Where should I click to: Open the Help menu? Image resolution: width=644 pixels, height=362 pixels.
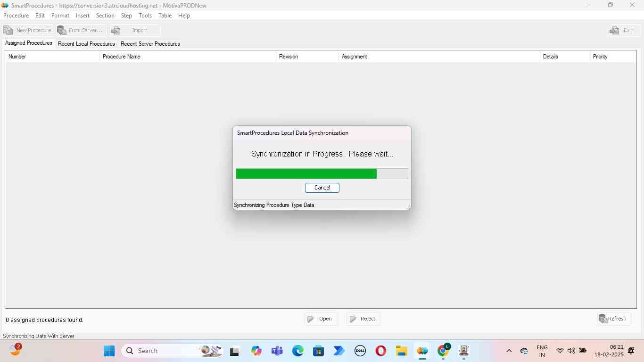(184, 16)
